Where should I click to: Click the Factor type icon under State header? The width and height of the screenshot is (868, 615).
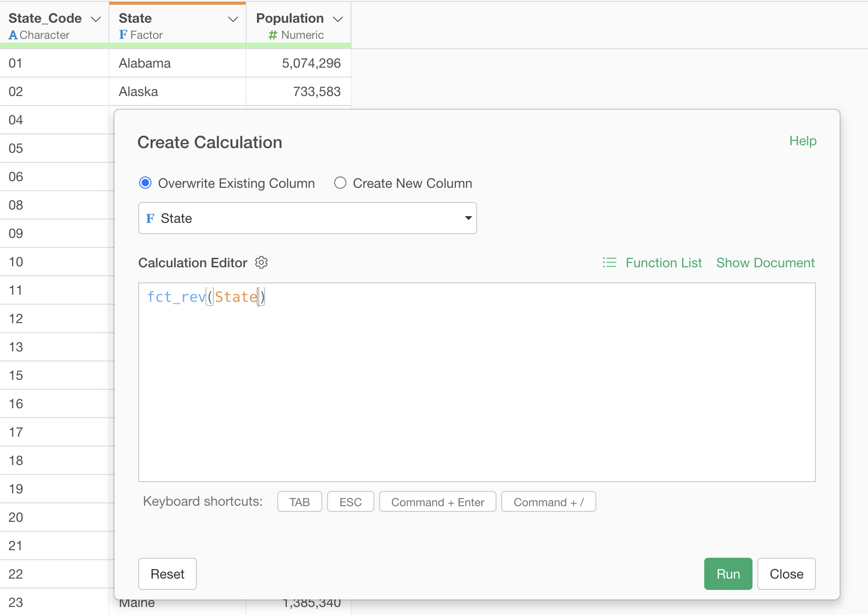tap(123, 35)
